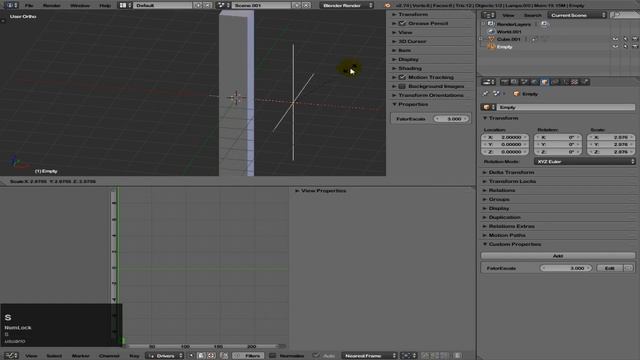
Task: Toggle the Grease Pencil checkbox
Action: [402, 23]
